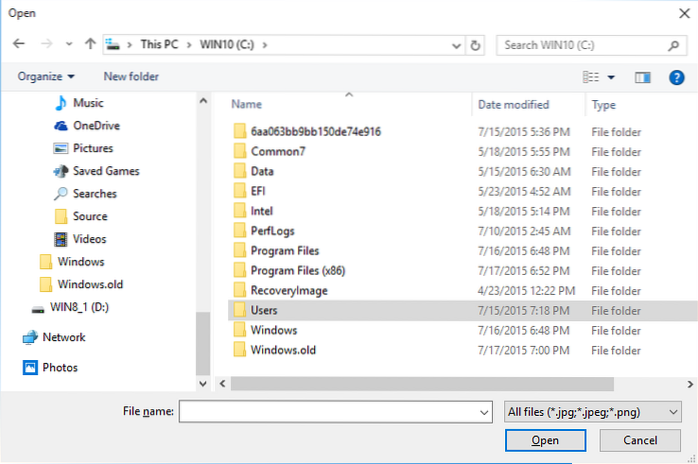Refresh the current folder view
The image size is (698, 464).
point(475,45)
